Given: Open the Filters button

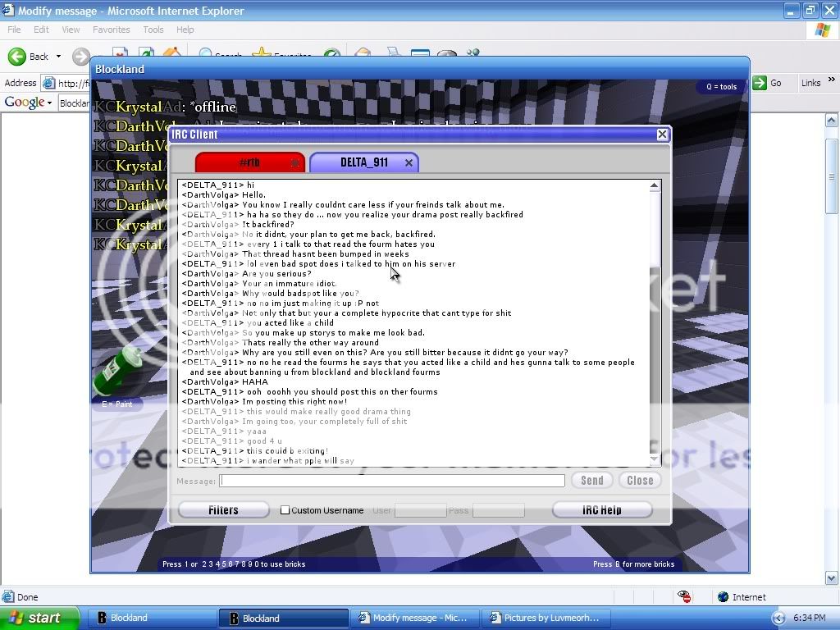Looking at the screenshot, I should pos(223,510).
